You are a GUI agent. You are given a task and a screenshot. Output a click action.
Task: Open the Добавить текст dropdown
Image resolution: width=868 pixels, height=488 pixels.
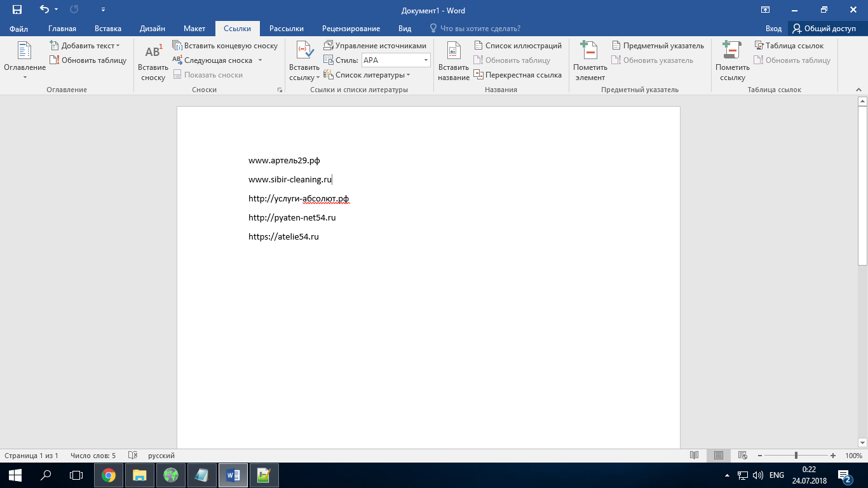(85, 46)
